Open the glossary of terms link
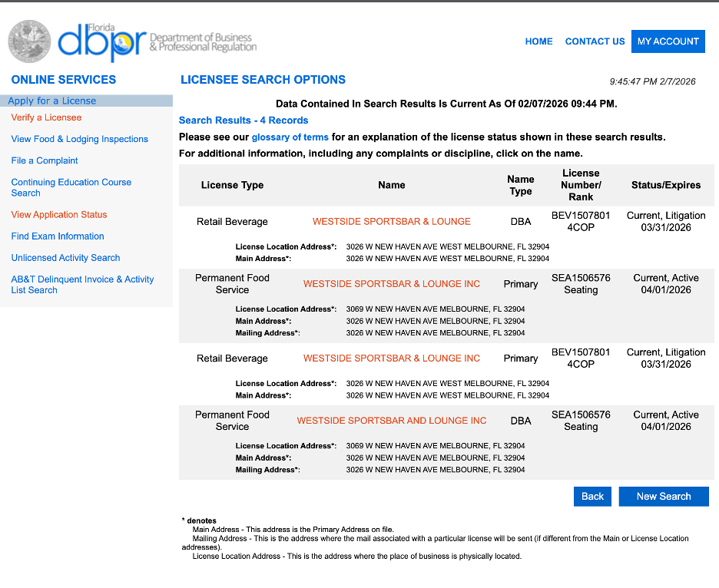Screen dimensions: 719x588 tap(290, 137)
